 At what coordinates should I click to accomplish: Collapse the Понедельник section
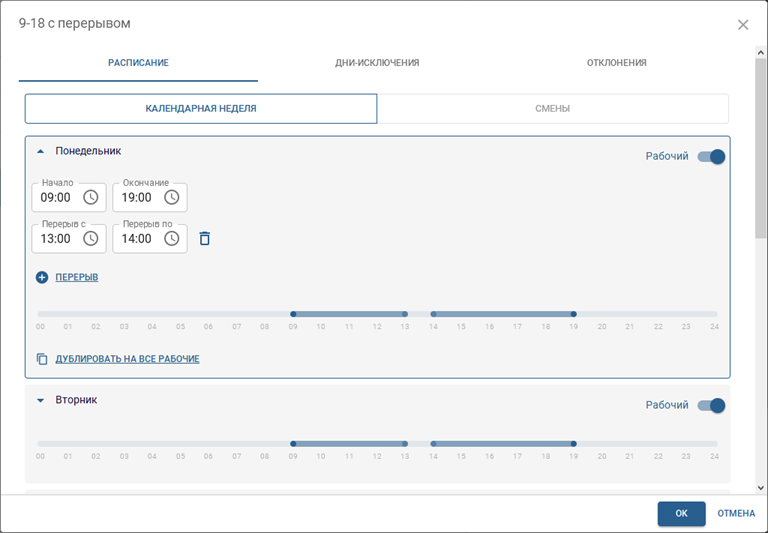[41, 152]
